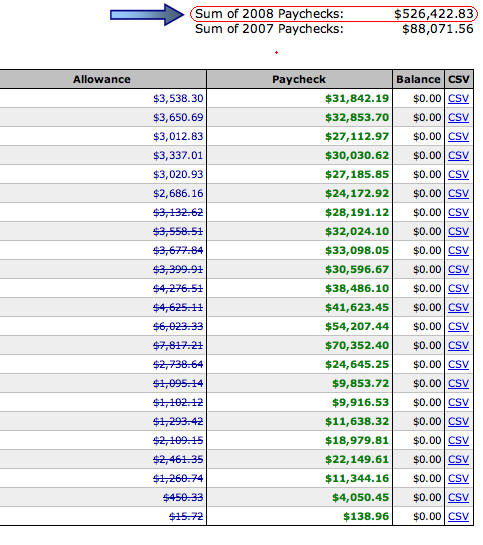Viewport: 483px width, 545px height.
Task: Click the CSV column header
Action: click(x=459, y=79)
